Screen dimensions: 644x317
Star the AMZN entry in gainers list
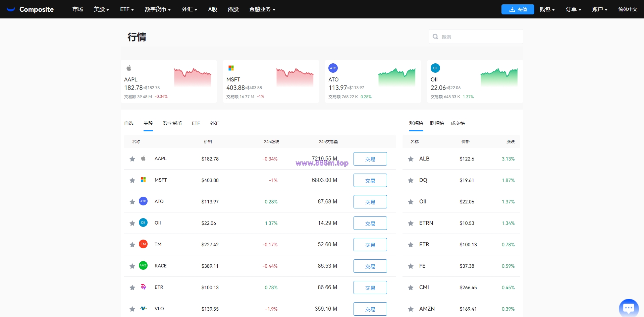click(411, 309)
